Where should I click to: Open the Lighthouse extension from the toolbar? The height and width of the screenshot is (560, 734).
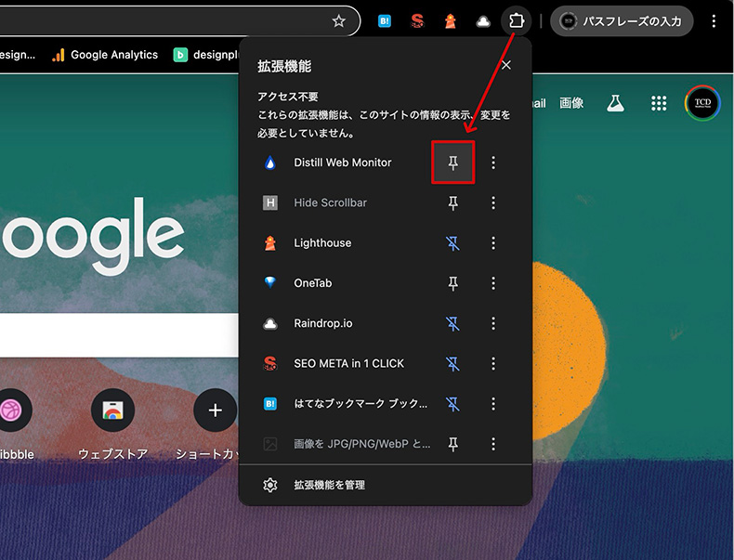click(450, 20)
